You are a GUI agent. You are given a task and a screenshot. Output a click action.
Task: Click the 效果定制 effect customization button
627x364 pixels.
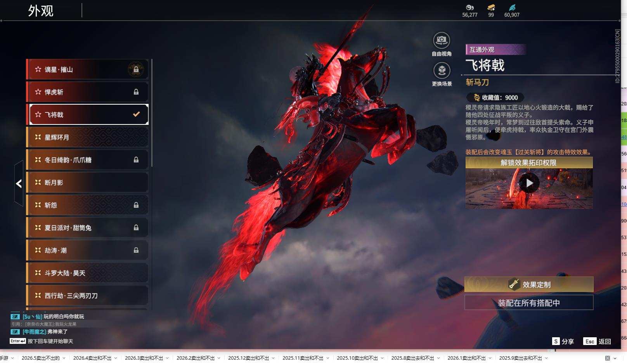click(x=529, y=285)
